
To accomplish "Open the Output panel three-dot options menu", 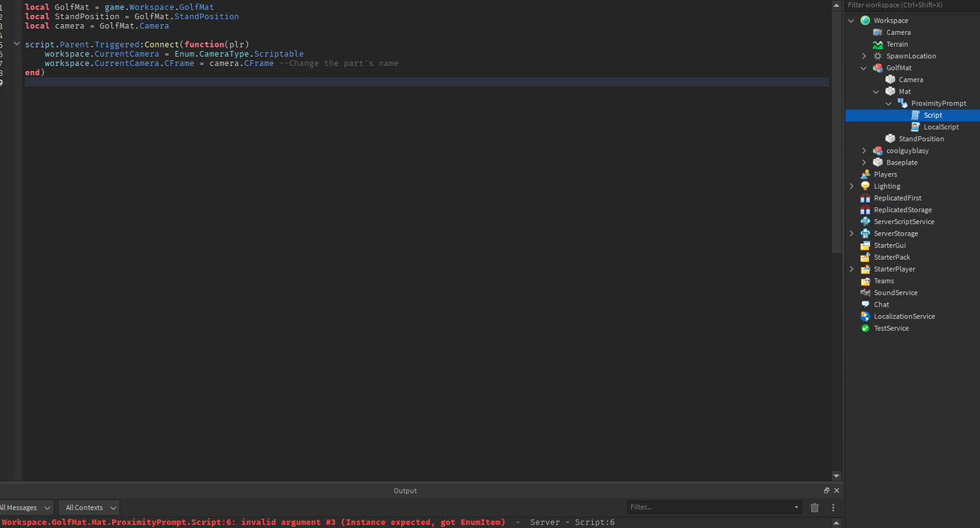I will click(833, 507).
